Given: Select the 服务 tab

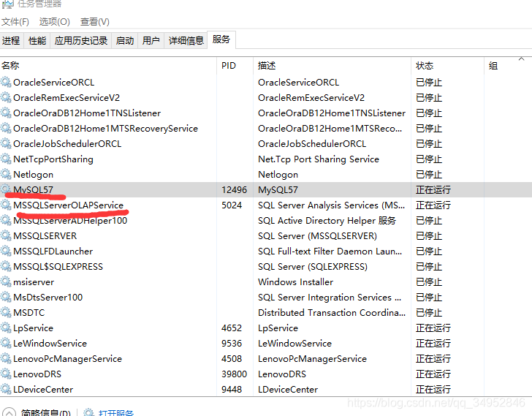Looking at the screenshot, I should [221, 39].
